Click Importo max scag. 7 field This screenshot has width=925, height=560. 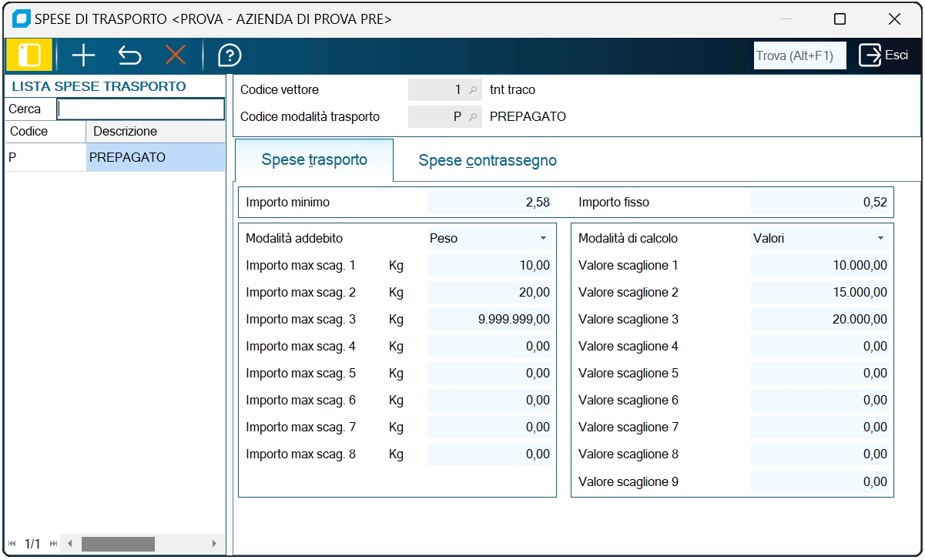489,428
